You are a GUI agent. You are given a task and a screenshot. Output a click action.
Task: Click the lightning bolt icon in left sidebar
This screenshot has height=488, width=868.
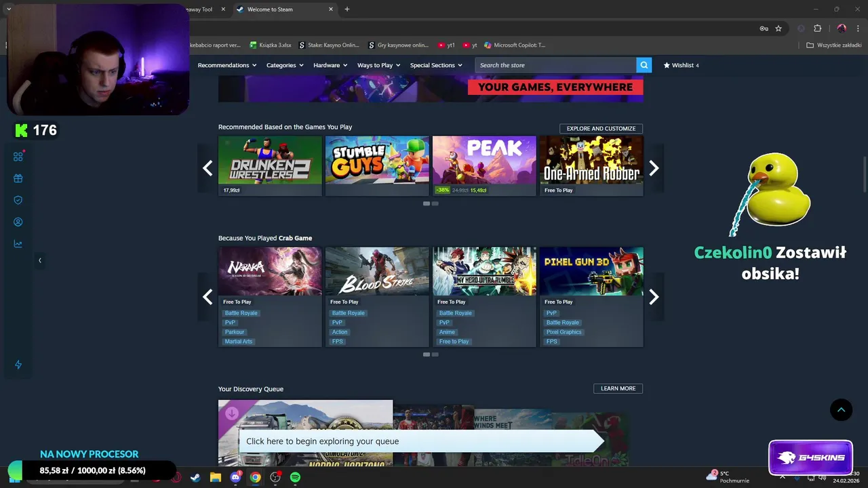pyautogui.click(x=18, y=365)
